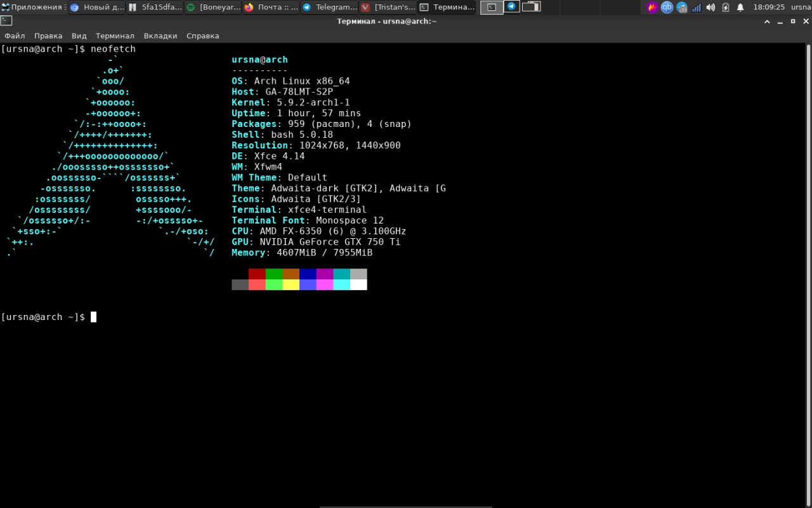Click the "Packages: 959 (pacman)" line
This screenshot has width=812, height=508.
click(x=322, y=124)
